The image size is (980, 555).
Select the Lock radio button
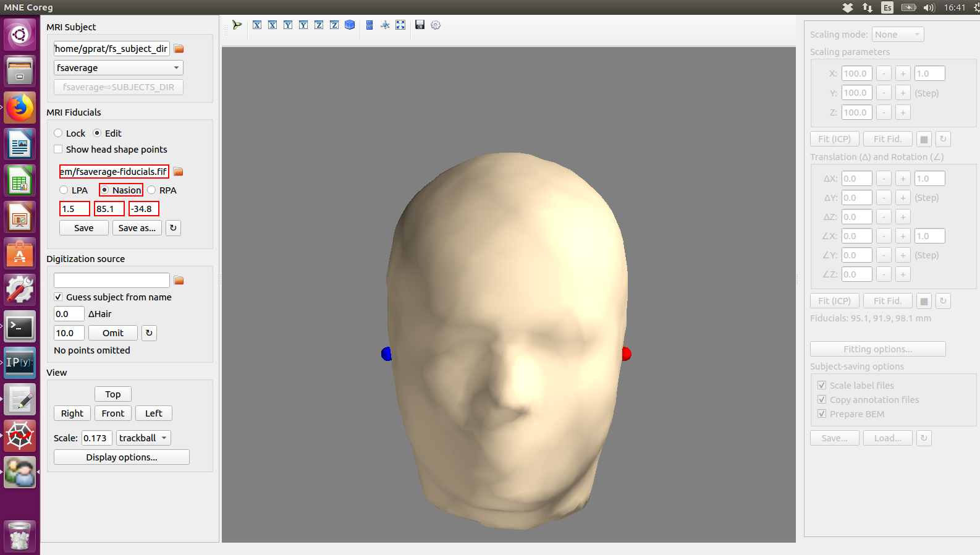(x=58, y=133)
